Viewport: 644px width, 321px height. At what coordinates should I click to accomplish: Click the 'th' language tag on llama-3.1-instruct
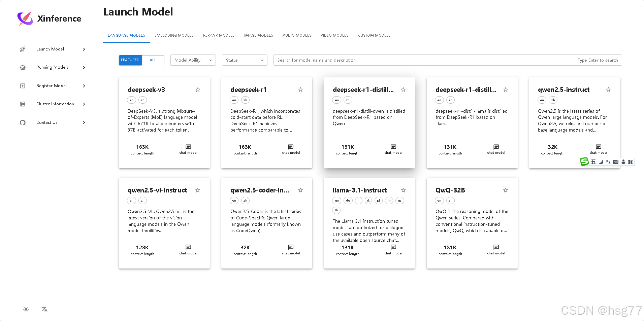pos(336,210)
